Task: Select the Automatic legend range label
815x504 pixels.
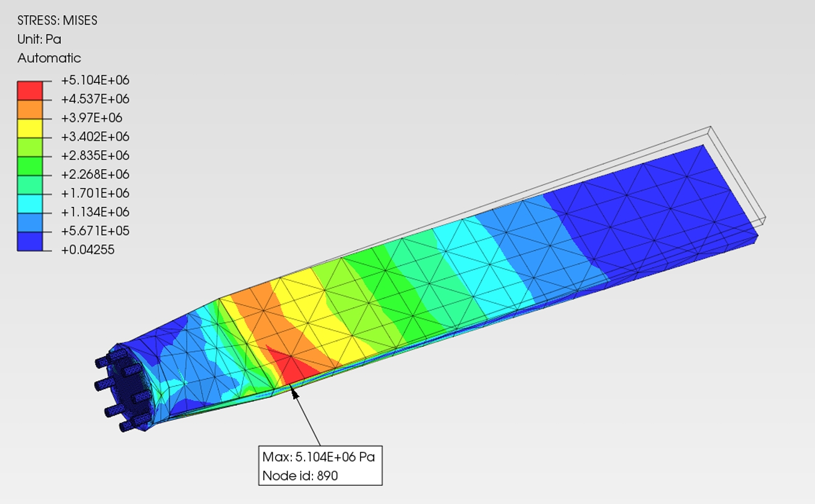Action: tap(49, 58)
